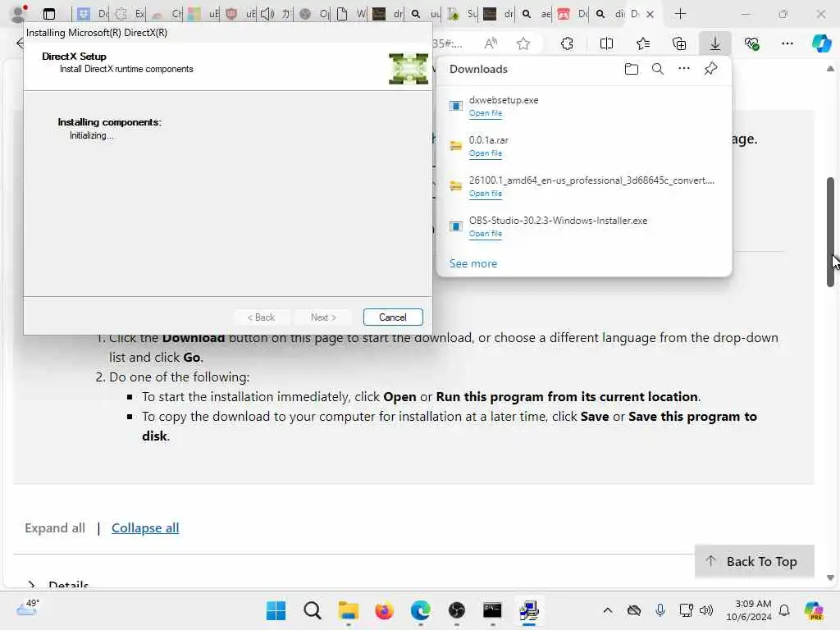
Task: Open file link under 0.0.1a.rar
Action: (x=486, y=153)
